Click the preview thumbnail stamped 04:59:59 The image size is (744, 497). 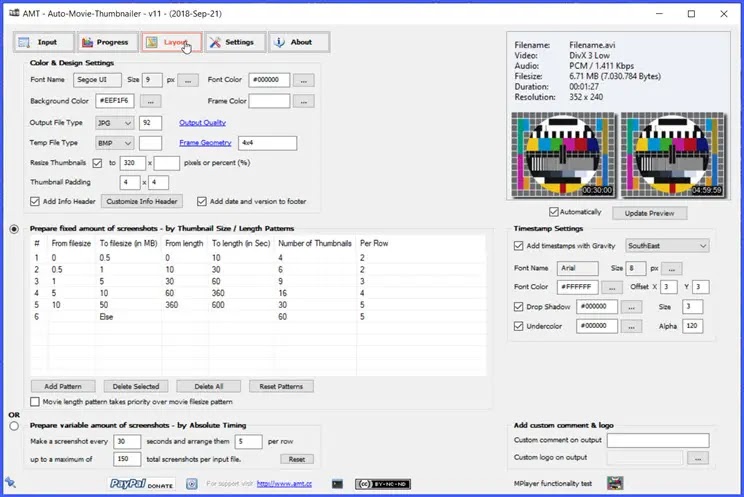click(673, 155)
